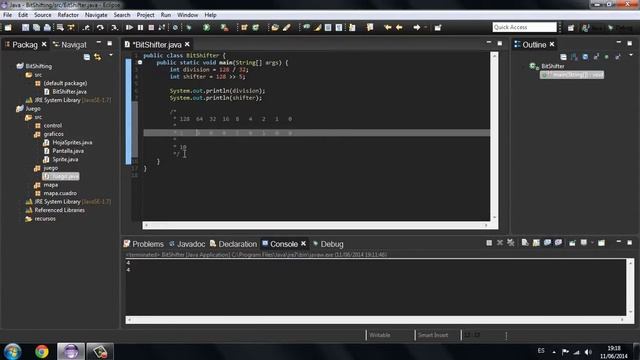The height and width of the screenshot is (360, 640).
Task: Click the Run external tools icon
Action: tap(224, 27)
